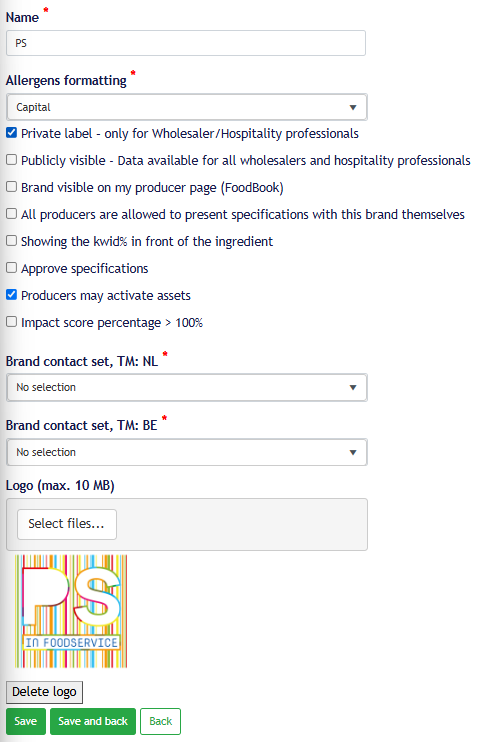This screenshot has width=483, height=742.
Task: Click the Name input field
Action: point(185,43)
